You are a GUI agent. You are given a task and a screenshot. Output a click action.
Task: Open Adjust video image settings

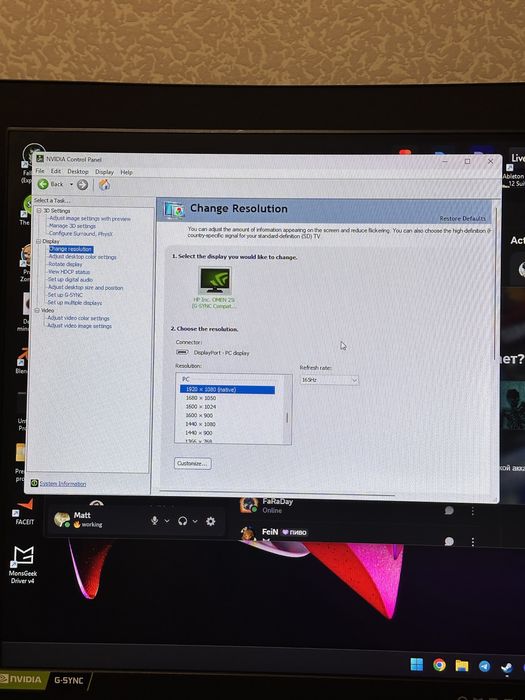(79, 326)
